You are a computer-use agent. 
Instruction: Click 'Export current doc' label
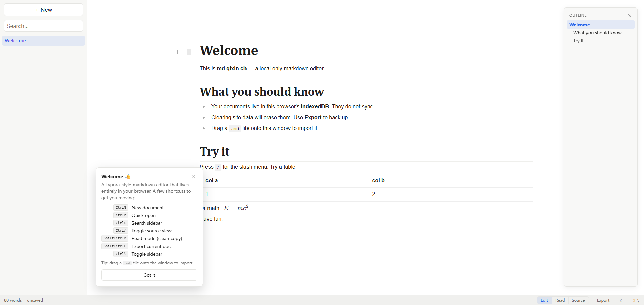click(x=151, y=246)
